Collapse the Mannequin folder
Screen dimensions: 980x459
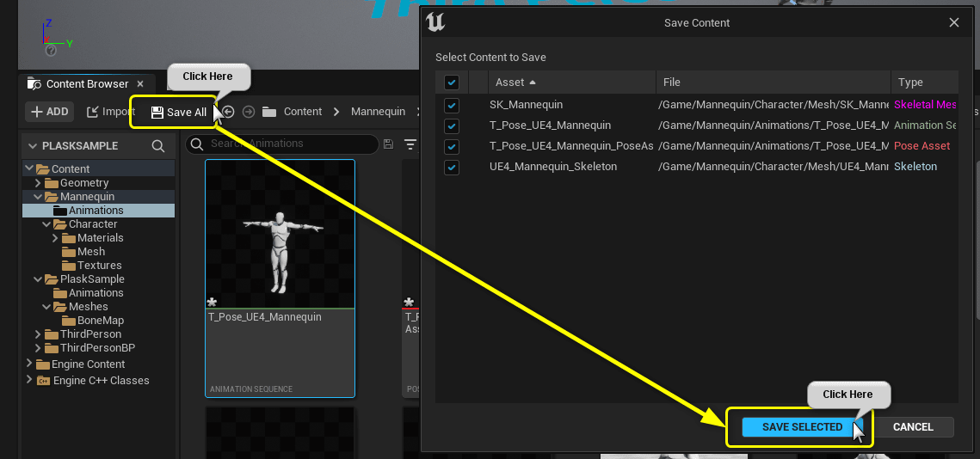38,197
